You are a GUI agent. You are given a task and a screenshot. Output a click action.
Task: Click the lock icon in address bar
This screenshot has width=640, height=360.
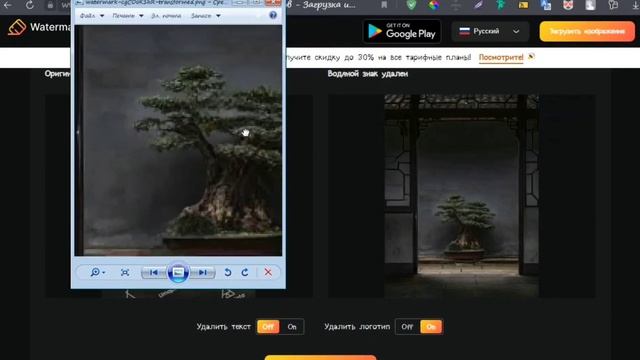point(50,5)
